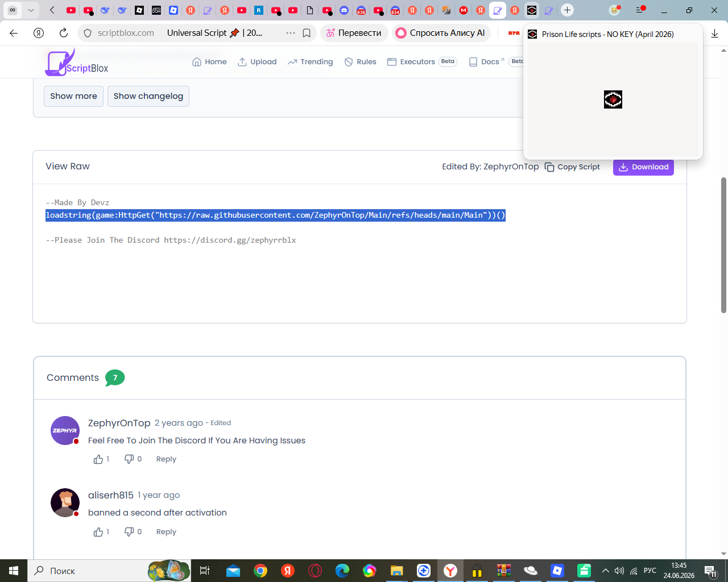Open the Windows Start menu

pos(14,571)
